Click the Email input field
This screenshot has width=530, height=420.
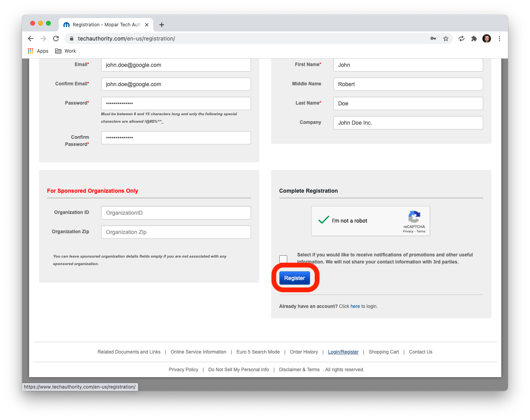[x=176, y=65]
